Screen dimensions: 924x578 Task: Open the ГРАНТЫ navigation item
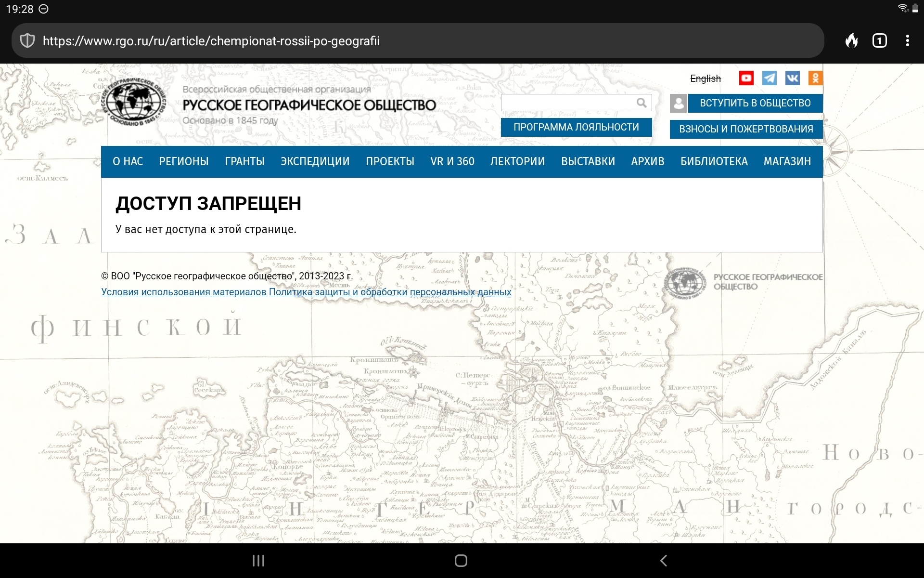(x=244, y=162)
